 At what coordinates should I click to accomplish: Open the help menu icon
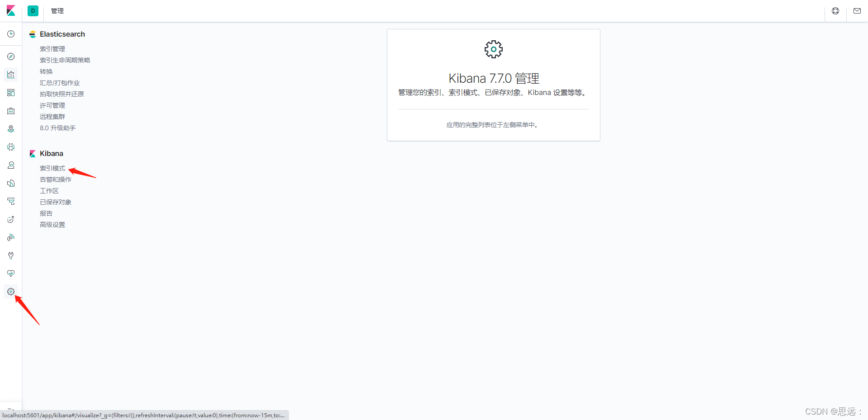tap(835, 11)
